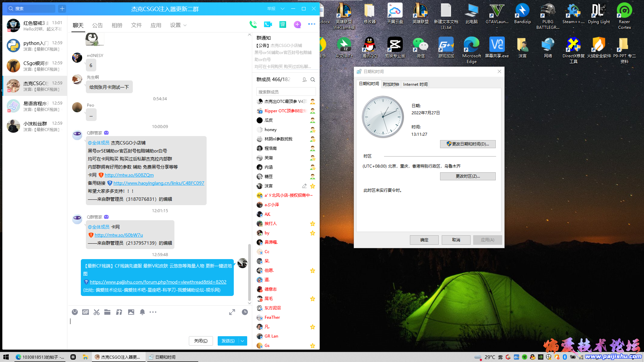This screenshot has height=362, width=644.
Task: Open the three-dot more options in chat header
Action: pyautogui.click(x=312, y=24)
